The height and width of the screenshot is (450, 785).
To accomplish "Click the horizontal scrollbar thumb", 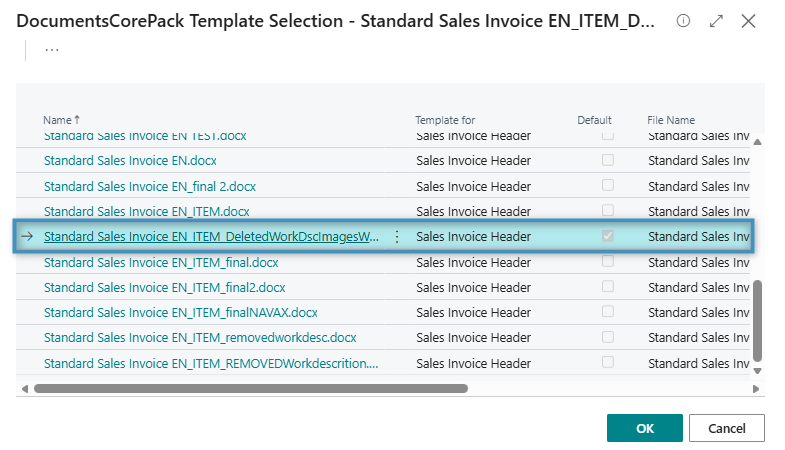I will pos(251,389).
